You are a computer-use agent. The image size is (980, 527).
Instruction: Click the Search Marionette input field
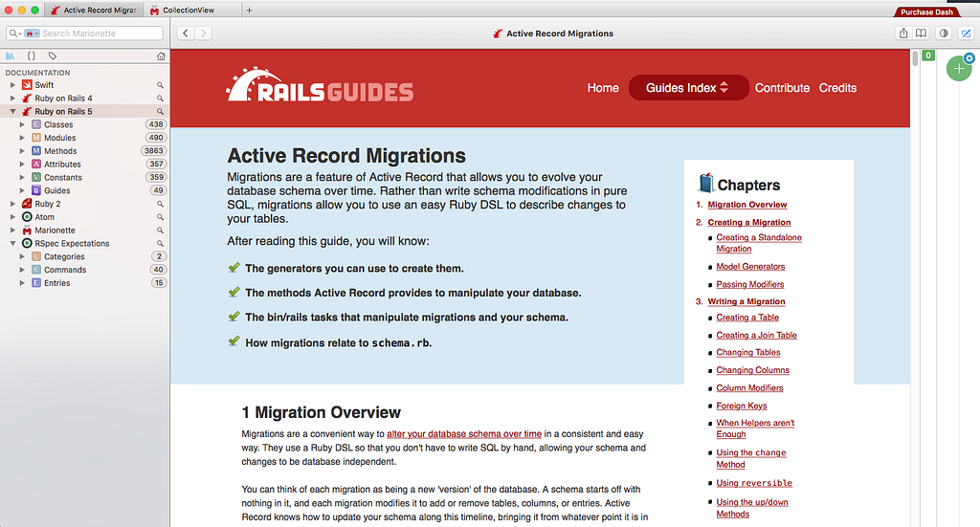pos(84,33)
